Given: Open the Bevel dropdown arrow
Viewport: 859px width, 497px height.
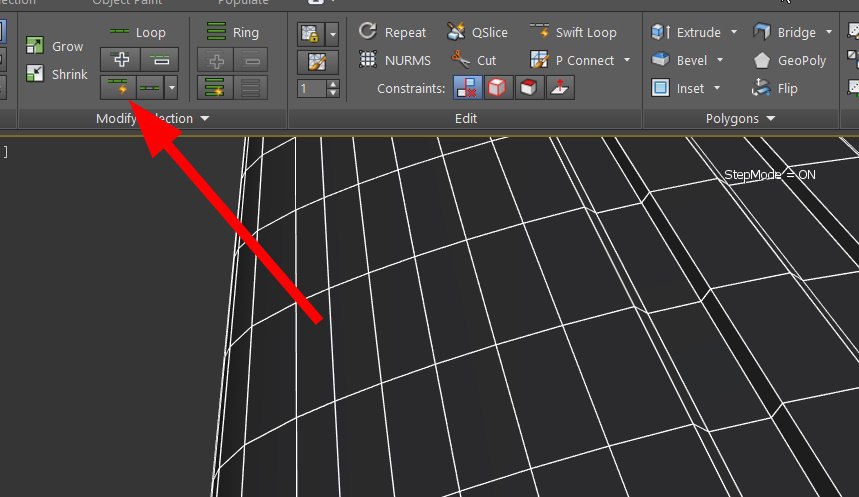Looking at the screenshot, I should 719,60.
